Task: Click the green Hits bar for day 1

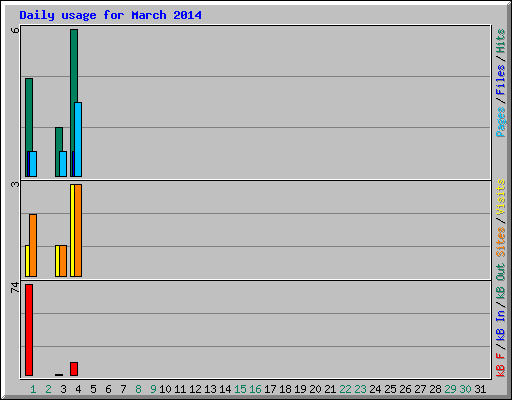Action: click(29, 127)
